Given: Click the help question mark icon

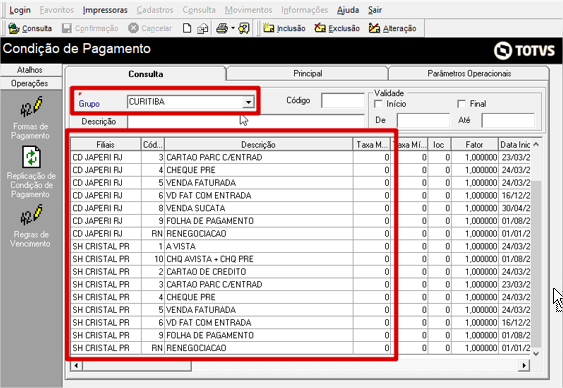Looking at the screenshot, I should coord(244,28).
